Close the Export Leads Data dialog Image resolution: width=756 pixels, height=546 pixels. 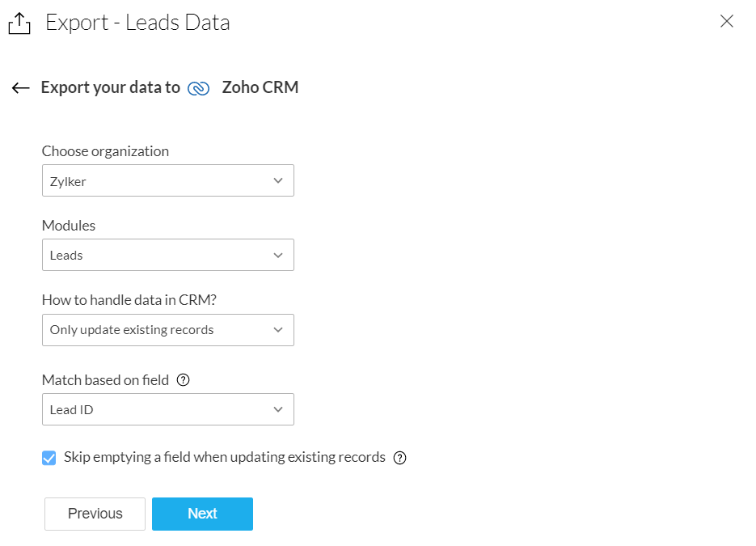click(727, 22)
